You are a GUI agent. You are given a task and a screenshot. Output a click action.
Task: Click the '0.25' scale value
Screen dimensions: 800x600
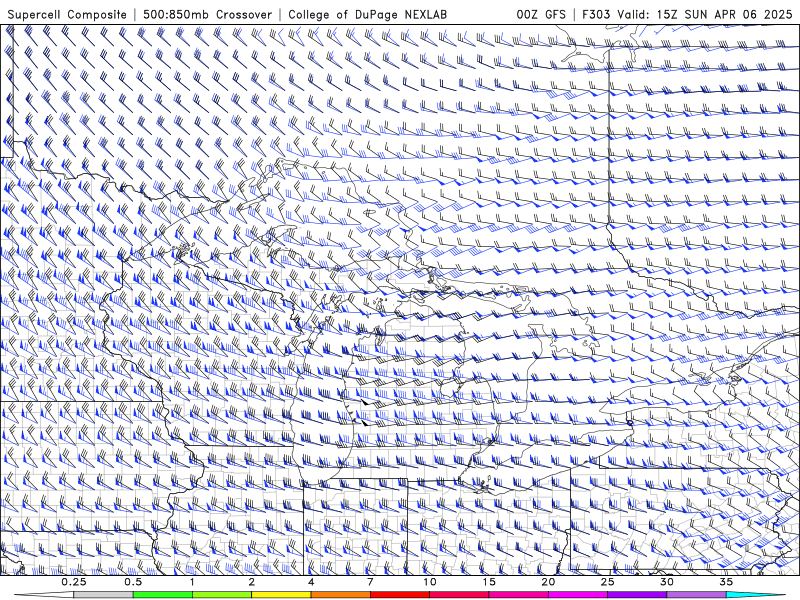pos(74,582)
